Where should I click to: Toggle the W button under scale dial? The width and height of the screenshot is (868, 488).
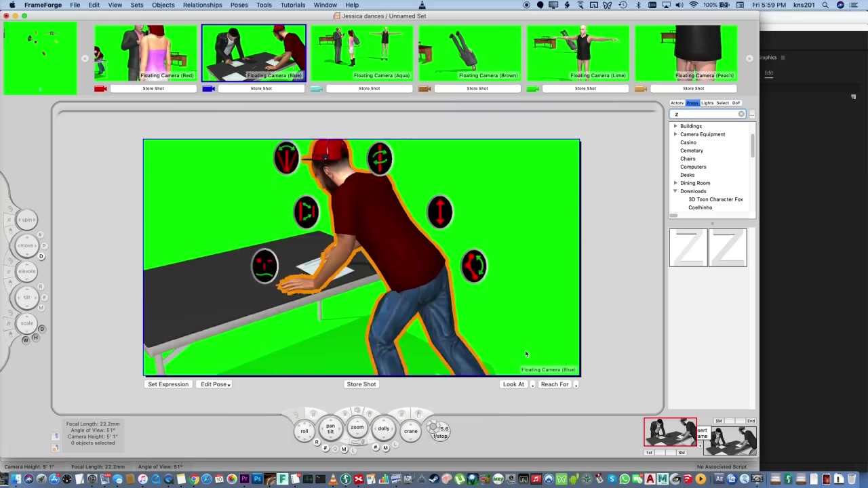tap(26, 340)
